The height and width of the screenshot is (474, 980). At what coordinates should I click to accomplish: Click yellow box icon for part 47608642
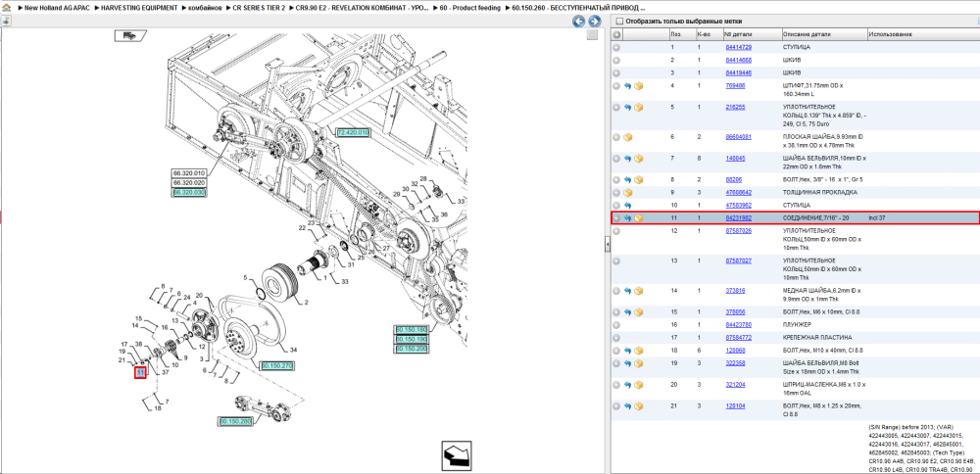pyautogui.click(x=627, y=192)
